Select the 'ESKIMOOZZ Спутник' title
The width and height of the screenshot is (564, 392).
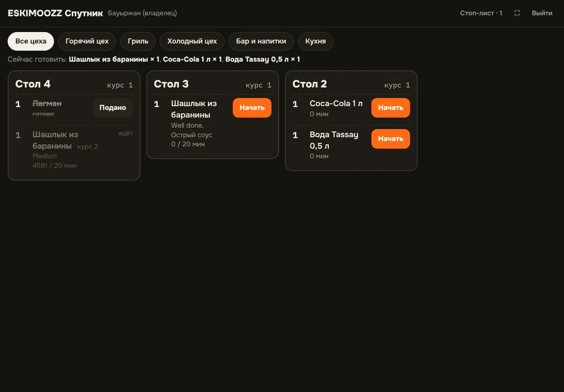tap(55, 13)
